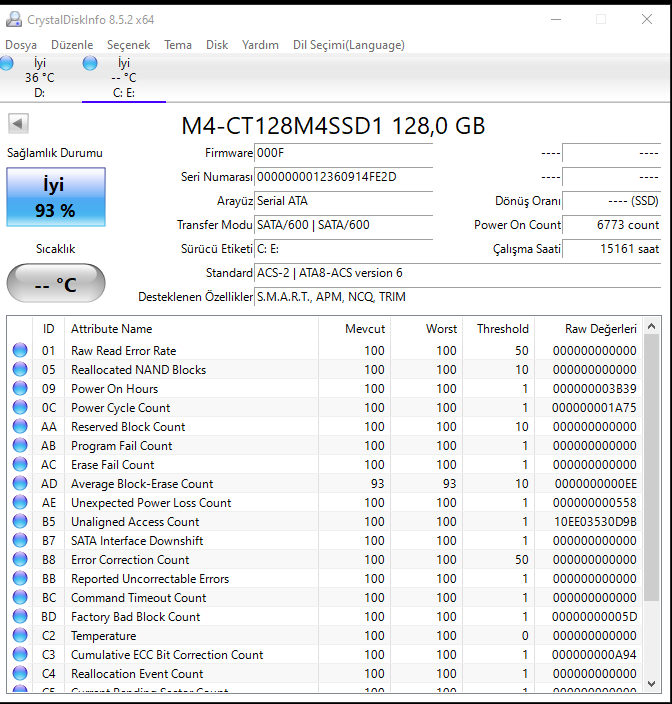Open the Dil Seçimi(Language) menu
The width and height of the screenshot is (672, 704).
(348, 45)
